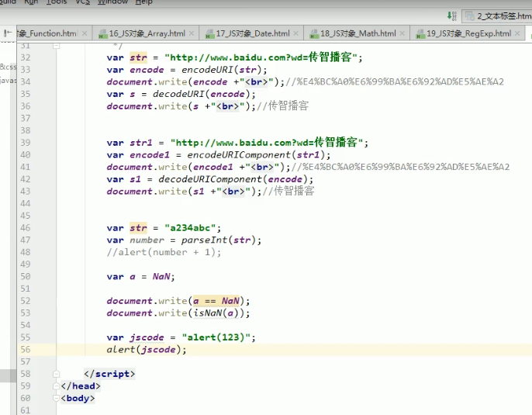532x415 pixels.
Task: Open the VCS menu
Action: [x=82, y=2]
